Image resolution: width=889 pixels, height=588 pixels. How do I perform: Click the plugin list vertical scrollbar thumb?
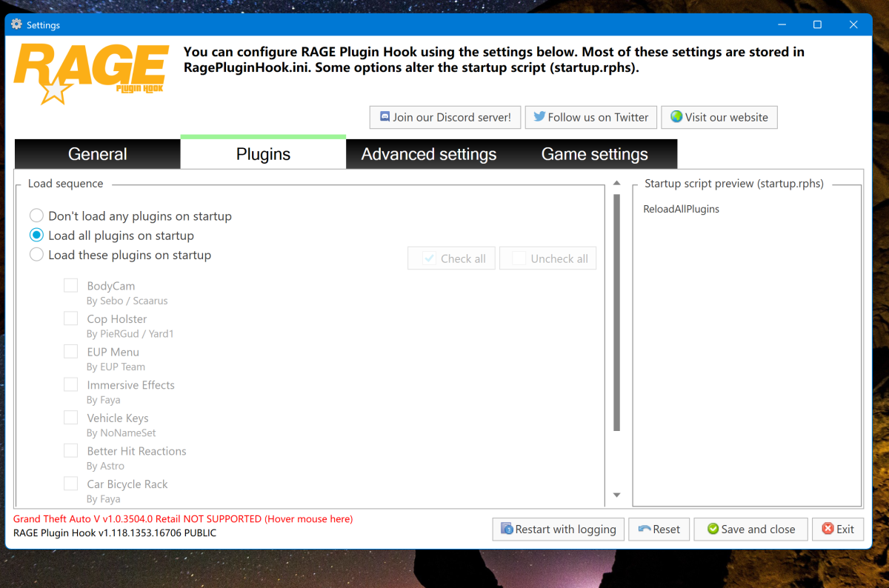[x=617, y=313]
